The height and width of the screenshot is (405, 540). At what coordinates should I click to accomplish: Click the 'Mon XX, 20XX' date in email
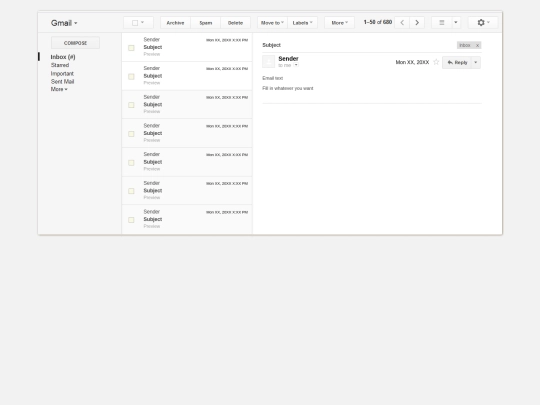tap(412, 62)
